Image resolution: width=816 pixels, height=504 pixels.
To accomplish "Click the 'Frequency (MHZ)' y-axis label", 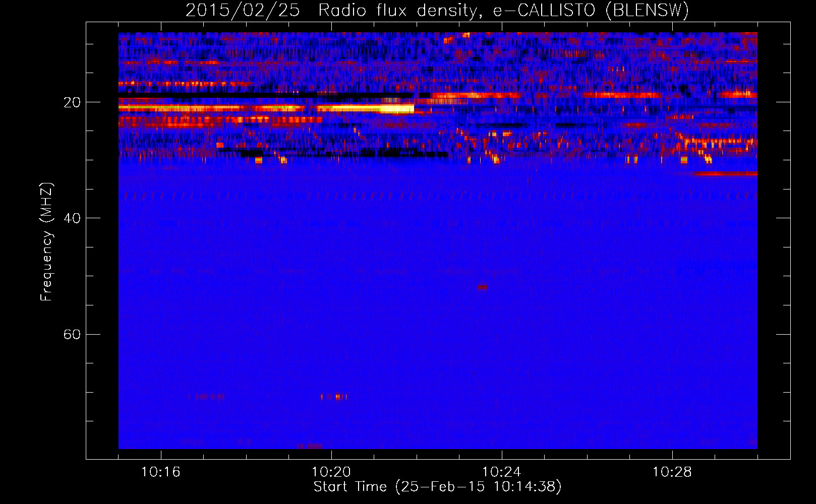I will click(46, 241).
